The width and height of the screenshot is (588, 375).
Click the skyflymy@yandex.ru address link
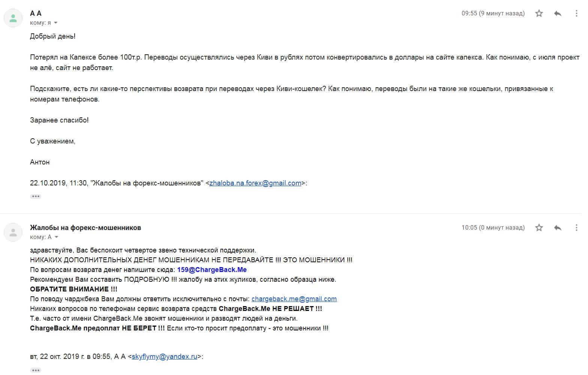tap(164, 357)
